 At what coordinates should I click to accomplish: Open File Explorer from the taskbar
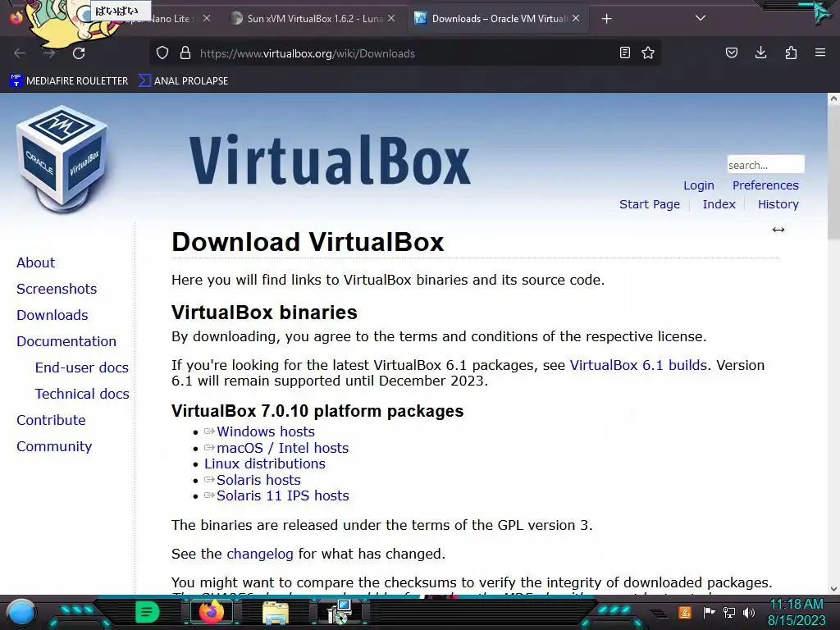(x=276, y=613)
